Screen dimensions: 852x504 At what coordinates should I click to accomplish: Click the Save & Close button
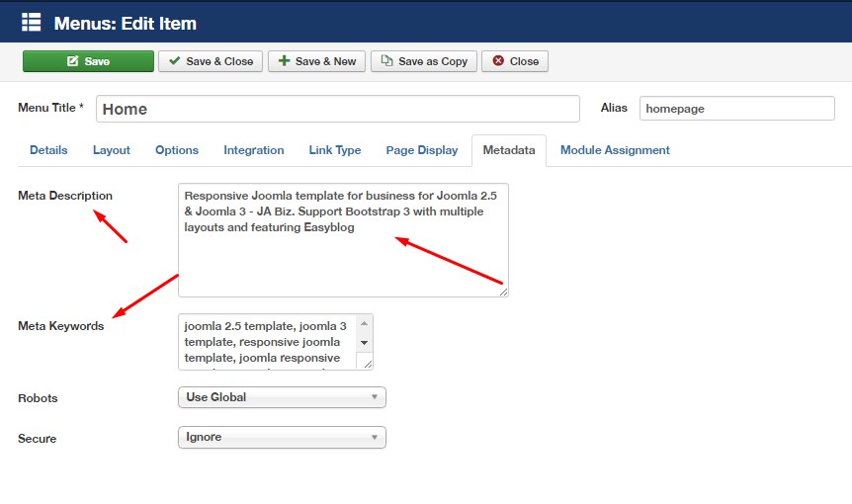[211, 61]
